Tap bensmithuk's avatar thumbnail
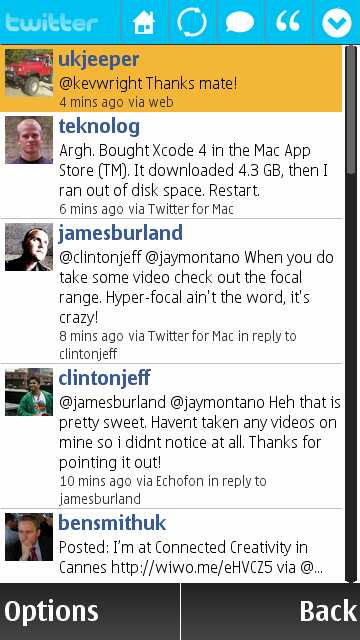 (x=29, y=537)
